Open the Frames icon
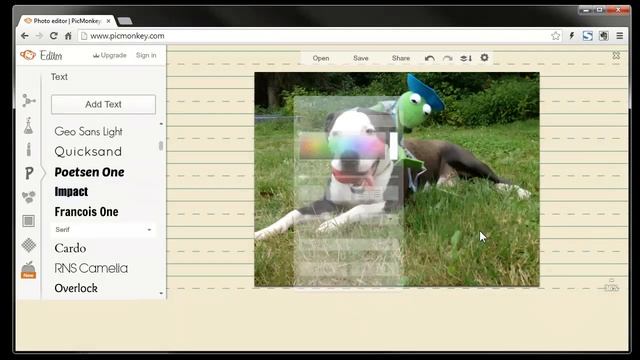This screenshot has width=640, height=360. 29,221
